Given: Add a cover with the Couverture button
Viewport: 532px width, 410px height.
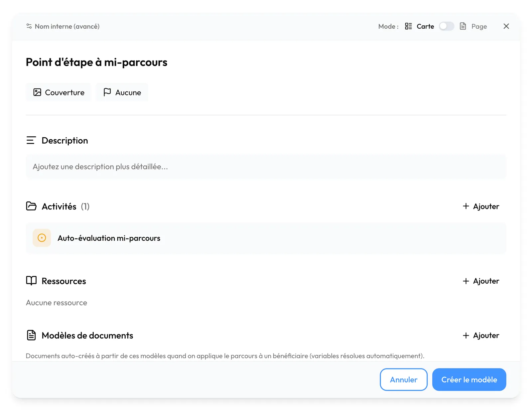Looking at the screenshot, I should point(59,92).
